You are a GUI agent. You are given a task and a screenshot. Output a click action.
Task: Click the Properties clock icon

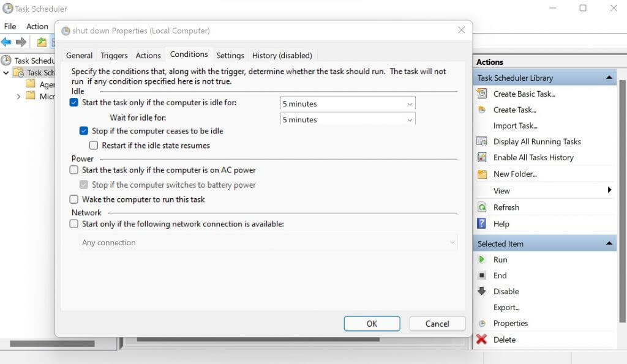[x=482, y=323]
